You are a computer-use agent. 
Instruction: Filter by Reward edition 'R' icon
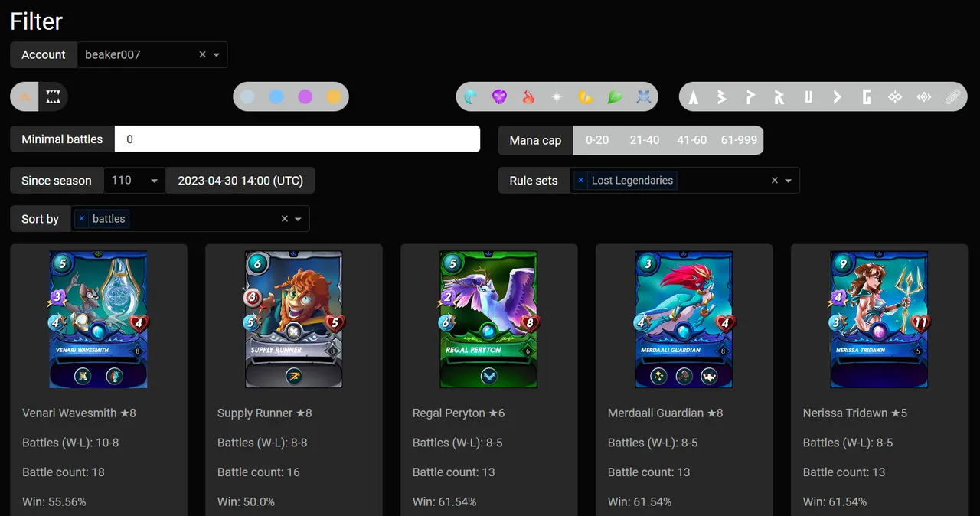779,97
